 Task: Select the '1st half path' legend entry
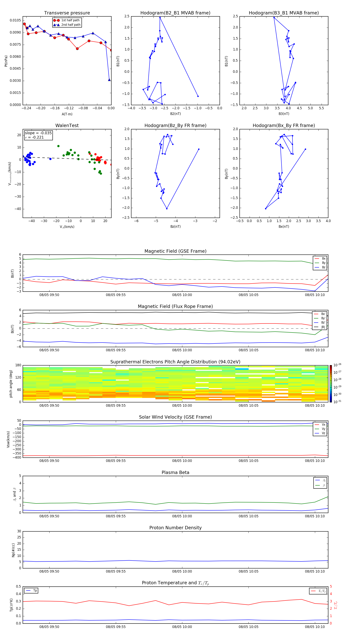pyautogui.click(x=67, y=20)
